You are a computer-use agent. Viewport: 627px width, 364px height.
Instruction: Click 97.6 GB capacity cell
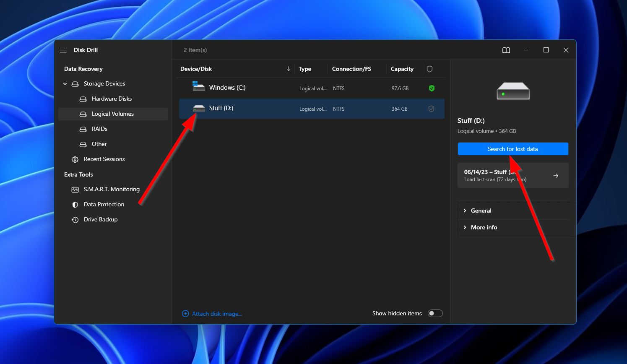(400, 88)
